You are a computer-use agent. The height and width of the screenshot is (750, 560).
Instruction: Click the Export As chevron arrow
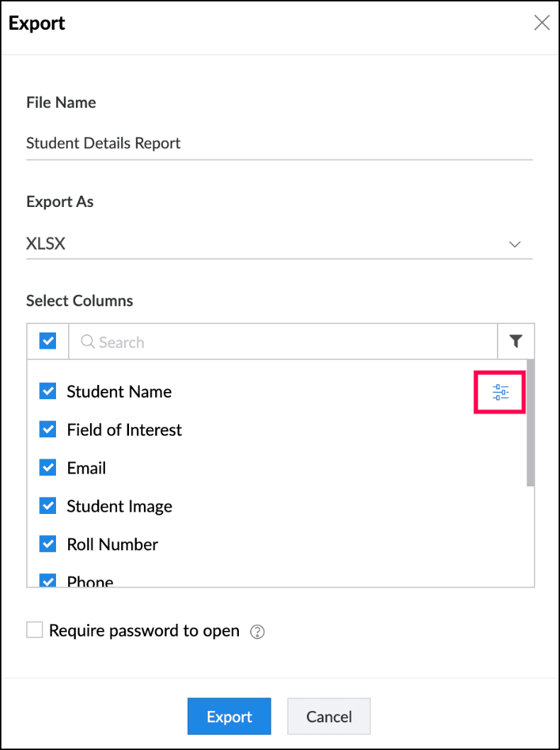(515, 245)
